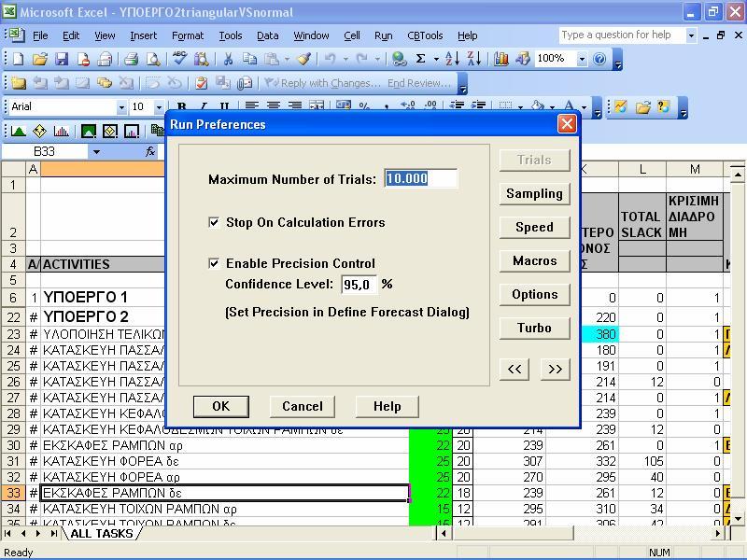Sort descending with the Z-A icon
Viewport: 747px width, 560px height.
(474, 59)
